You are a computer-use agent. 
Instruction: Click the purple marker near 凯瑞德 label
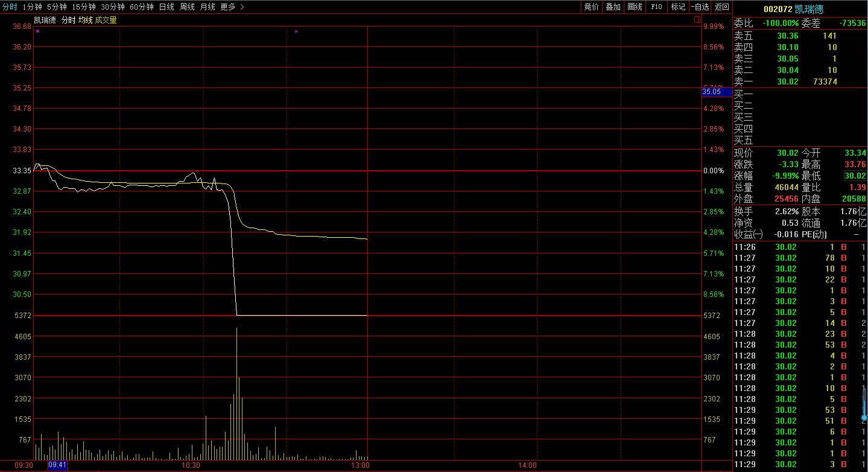point(37,31)
